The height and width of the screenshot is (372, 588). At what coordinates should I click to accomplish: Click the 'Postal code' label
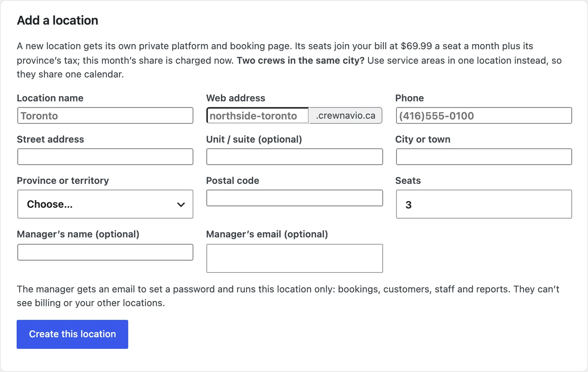[233, 181]
